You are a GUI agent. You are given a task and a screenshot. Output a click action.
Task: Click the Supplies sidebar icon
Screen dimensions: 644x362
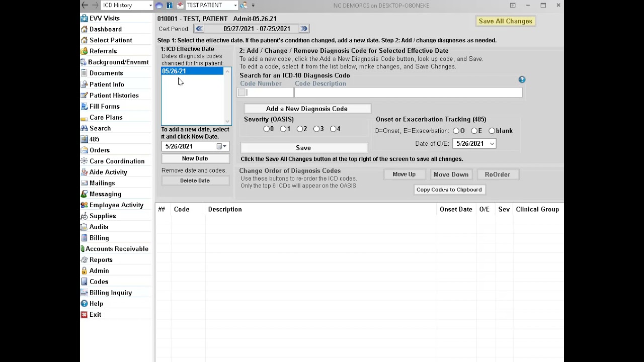pos(84,216)
